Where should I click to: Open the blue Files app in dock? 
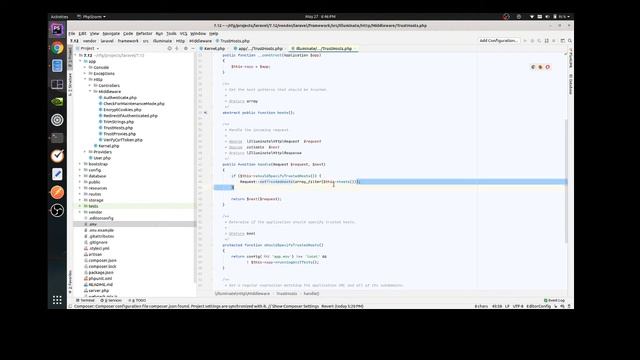pyautogui.click(x=57, y=66)
